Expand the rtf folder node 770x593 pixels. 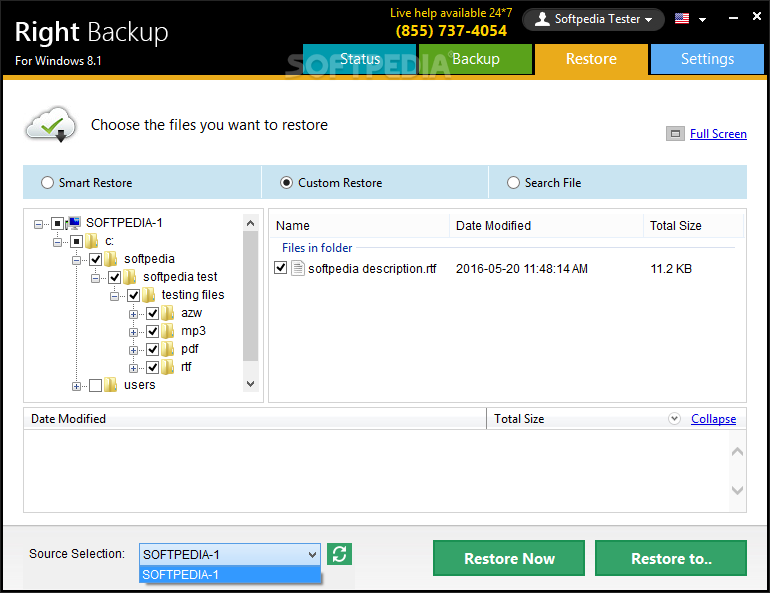point(133,368)
